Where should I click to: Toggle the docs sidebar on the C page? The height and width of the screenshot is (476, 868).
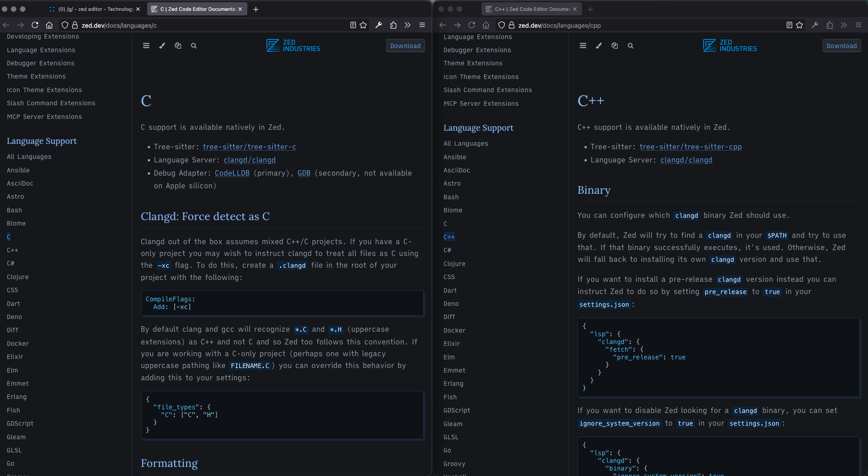[146, 46]
